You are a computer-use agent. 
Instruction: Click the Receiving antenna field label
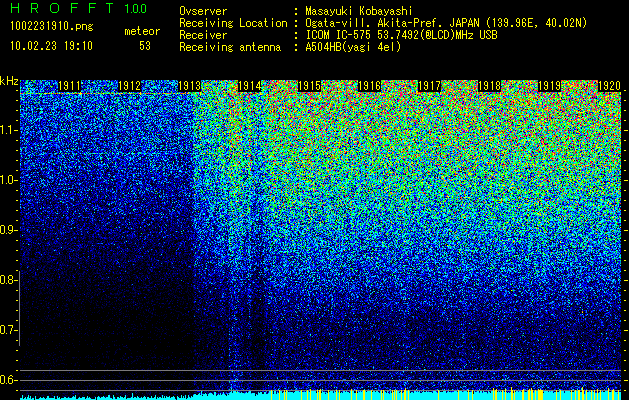click(x=230, y=47)
